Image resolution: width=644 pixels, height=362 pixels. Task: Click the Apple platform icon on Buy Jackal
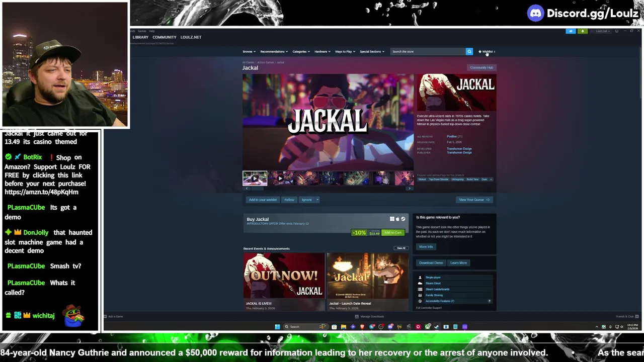click(397, 219)
